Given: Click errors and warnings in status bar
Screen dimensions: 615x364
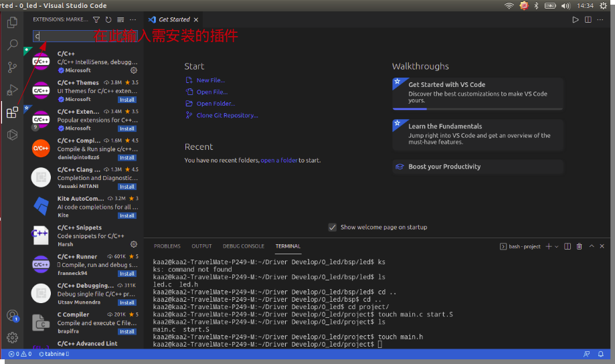Looking at the screenshot, I should pyautogui.click(x=20, y=354).
